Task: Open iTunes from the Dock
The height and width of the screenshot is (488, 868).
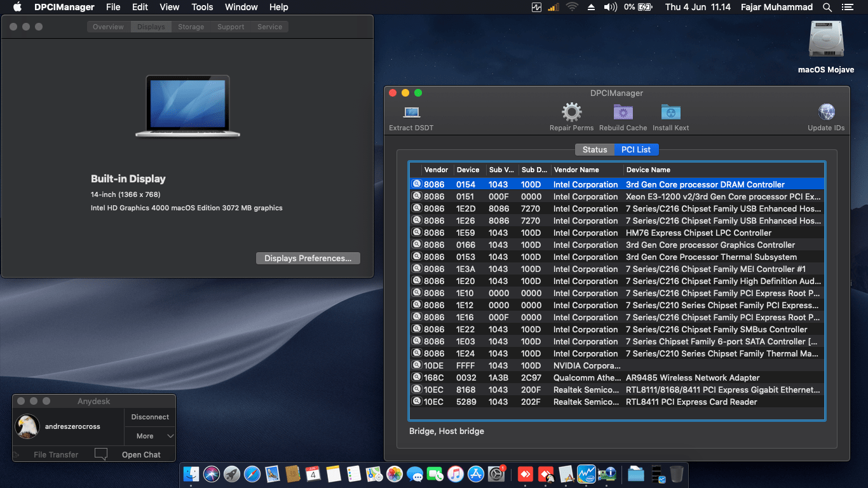Action: [456, 473]
